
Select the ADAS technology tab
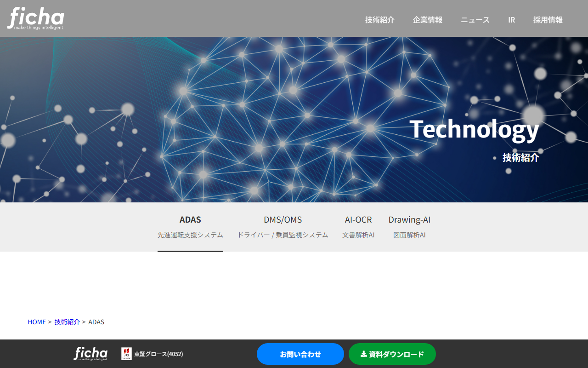tap(190, 227)
